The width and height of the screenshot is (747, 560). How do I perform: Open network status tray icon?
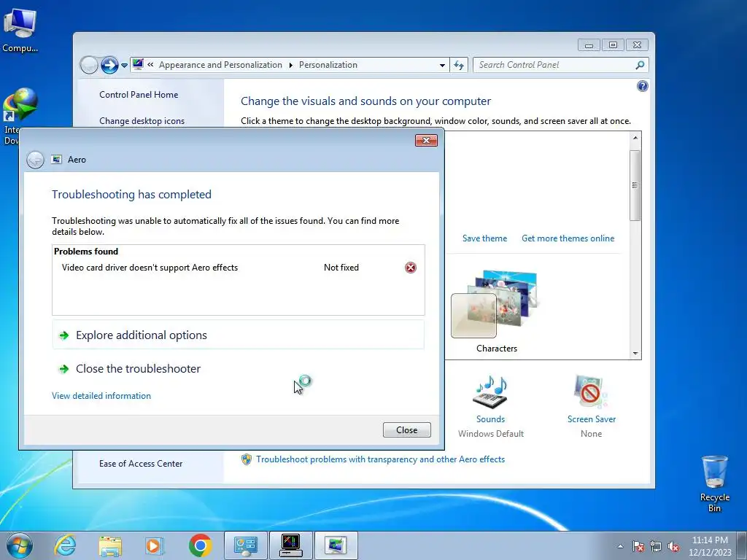point(656,546)
